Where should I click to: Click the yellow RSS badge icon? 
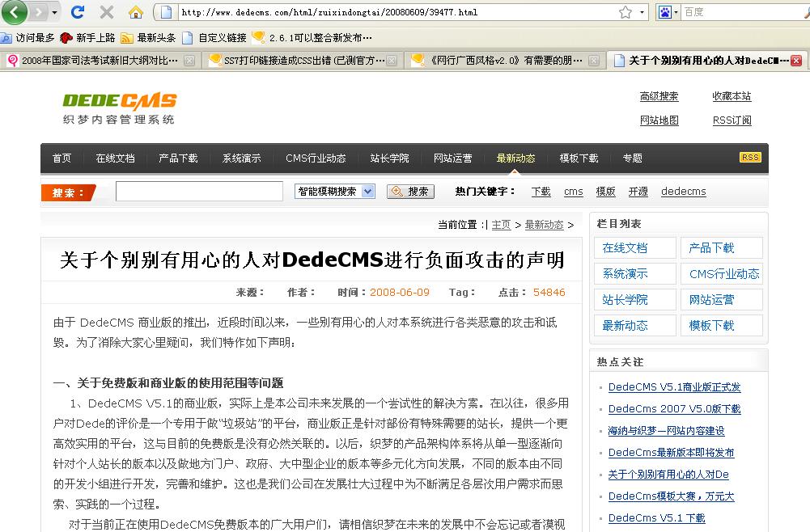point(750,158)
